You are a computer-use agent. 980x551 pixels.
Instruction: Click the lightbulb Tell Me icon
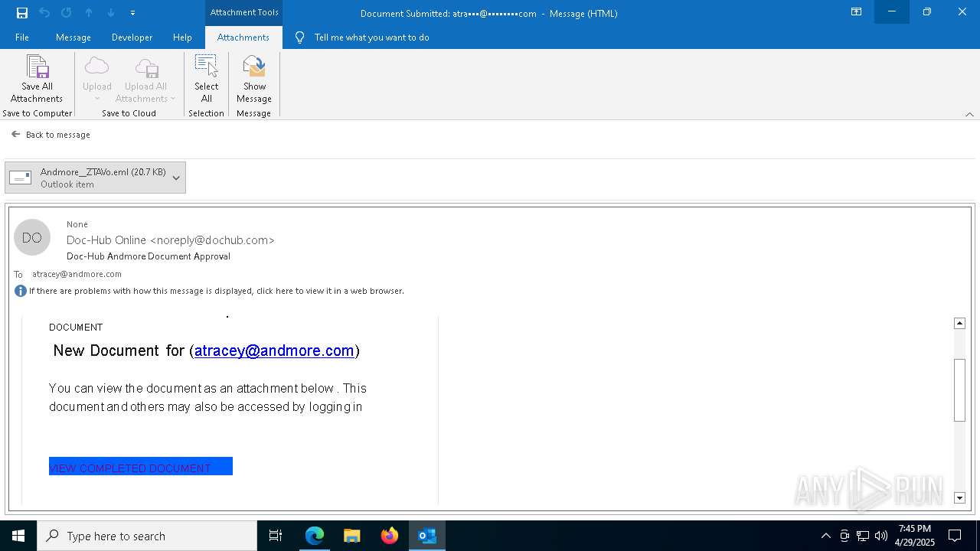coord(299,37)
